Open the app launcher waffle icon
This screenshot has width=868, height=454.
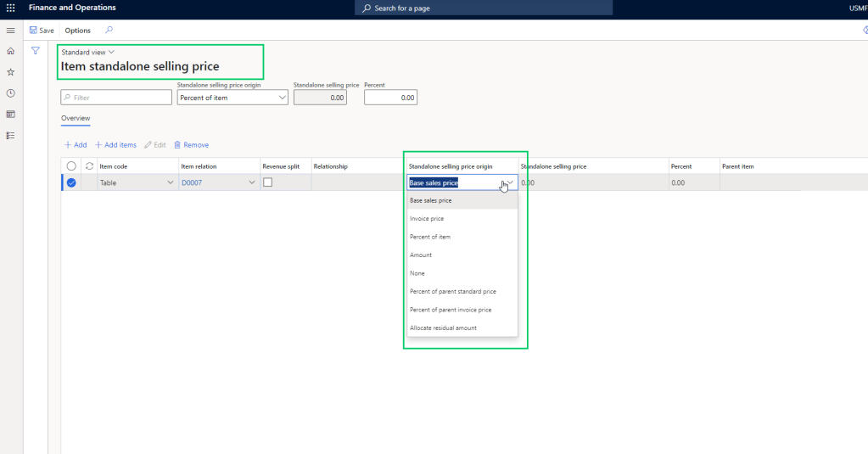[10, 8]
